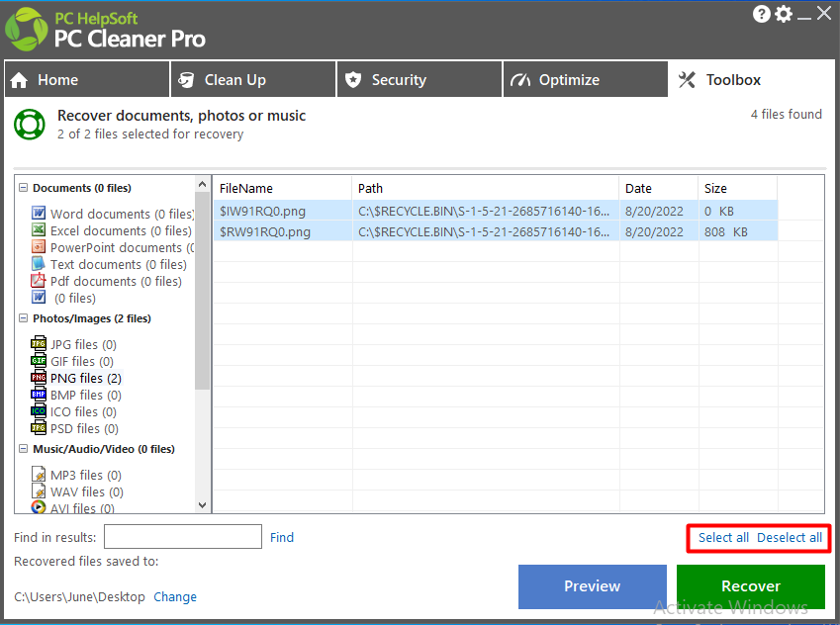The image size is (840, 625).
Task: Collapse the Music/Audio/Video (0 files) group
Action: [23, 449]
